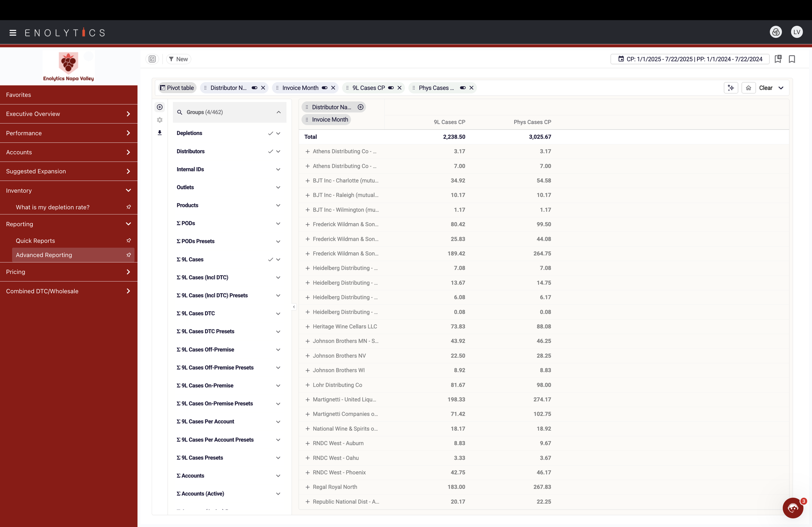Image resolution: width=812 pixels, height=527 pixels.
Task: Open the hamburger navigation menu
Action: [x=13, y=33]
